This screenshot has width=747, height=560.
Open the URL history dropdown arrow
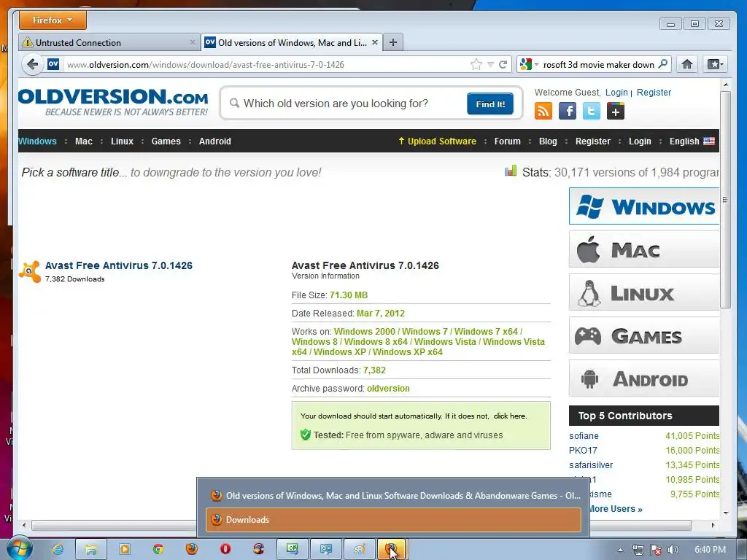coord(490,64)
